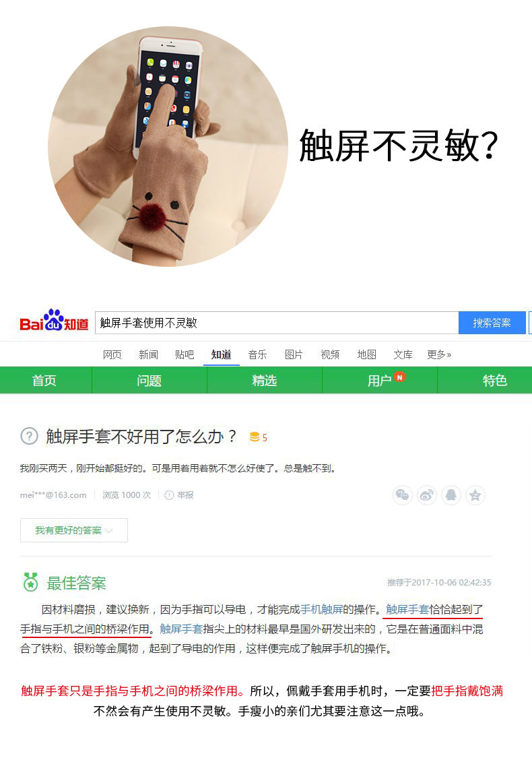Open the 手机触屏 hyperlink
The width and height of the screenshot is (532, 762).
(x=322, y=610)
